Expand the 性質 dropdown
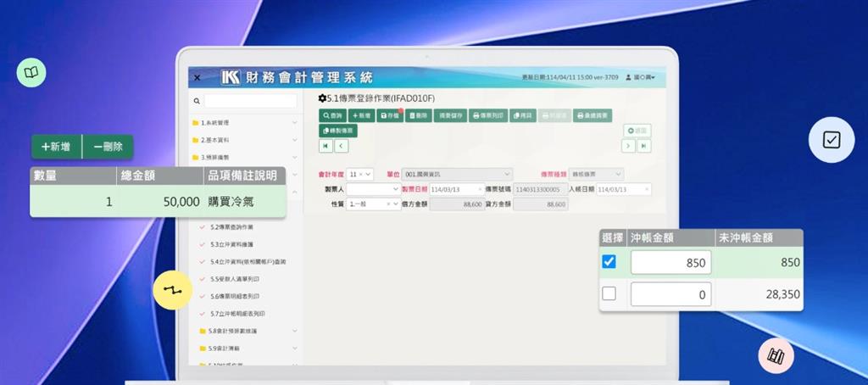The width and height of the screenshot is (868, 385). (x=373, y=204)
